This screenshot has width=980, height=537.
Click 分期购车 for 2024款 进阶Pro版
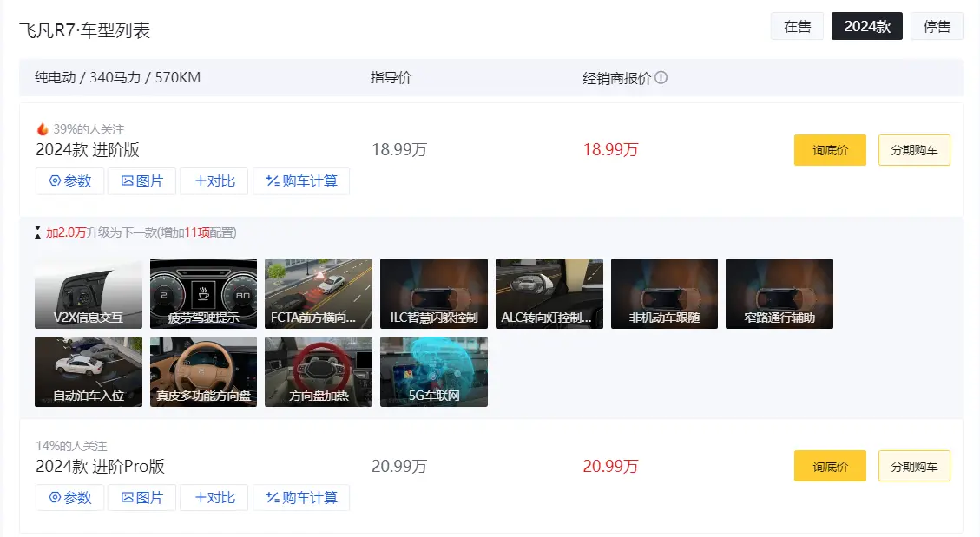pos(914,466)
